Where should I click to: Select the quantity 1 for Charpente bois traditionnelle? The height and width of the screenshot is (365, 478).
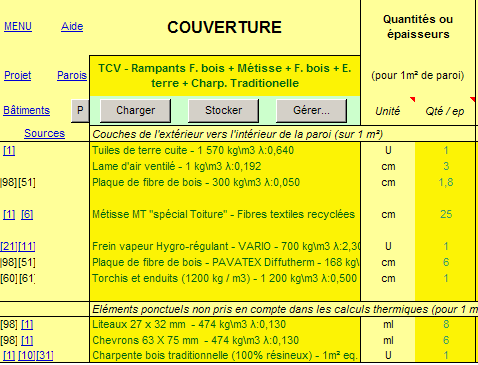click(446, 355)
